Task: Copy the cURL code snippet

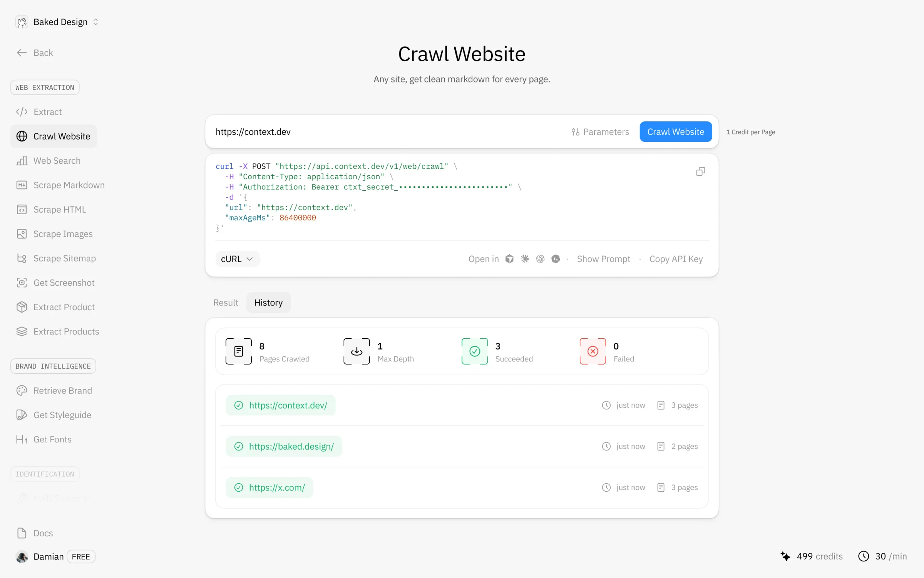Action: [700, 171]
